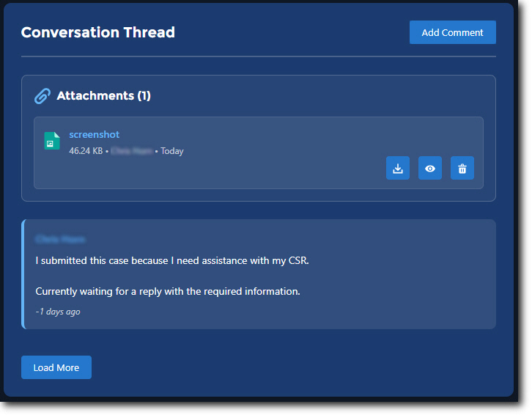Click the '-1 days ago' timestamp
532x415 pixels.
point(58,312)
